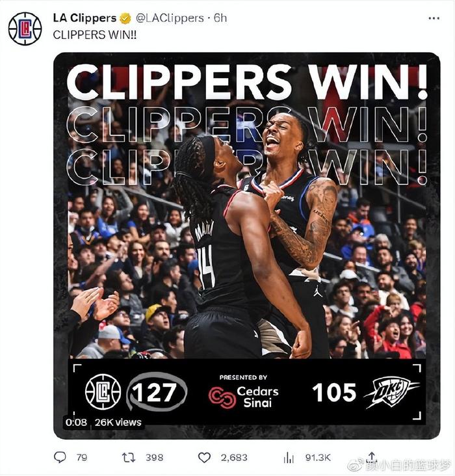Viewport: 455px width, 476px height.
Task: Click the 26K views label
Action: click(x=118, y=422)
